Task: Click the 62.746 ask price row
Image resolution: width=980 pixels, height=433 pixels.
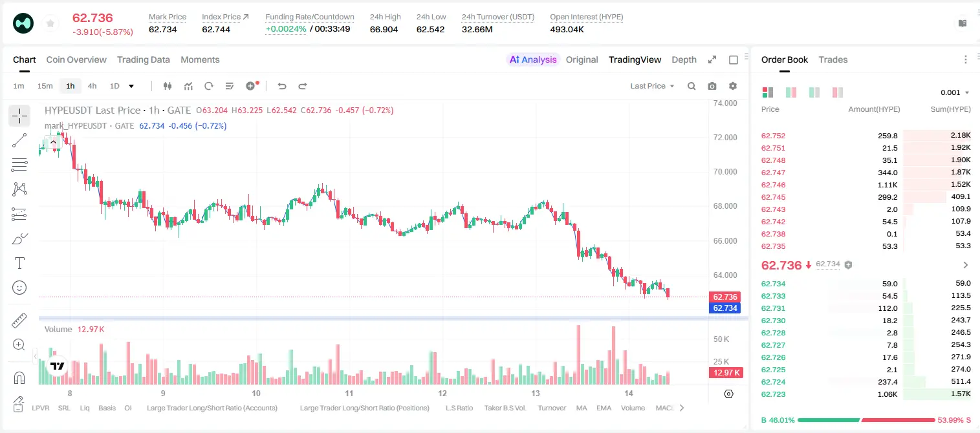Action: (x=866, y=185)
